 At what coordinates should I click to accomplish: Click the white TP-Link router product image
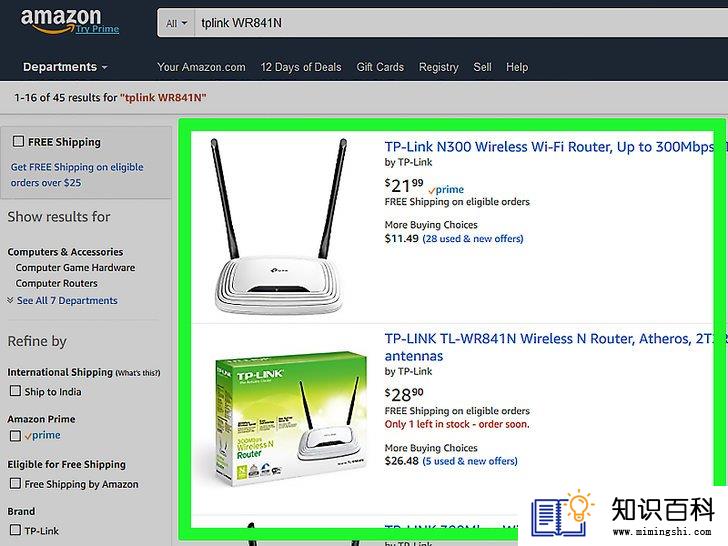(x=279, y=227)
